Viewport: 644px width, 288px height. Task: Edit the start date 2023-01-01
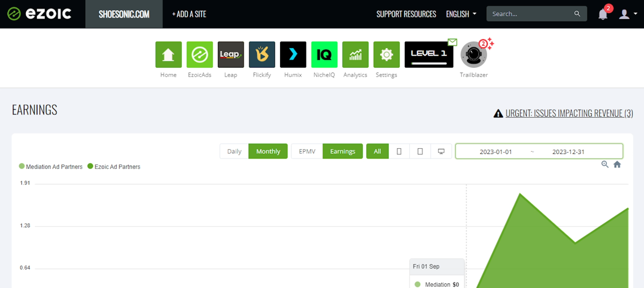496,152
